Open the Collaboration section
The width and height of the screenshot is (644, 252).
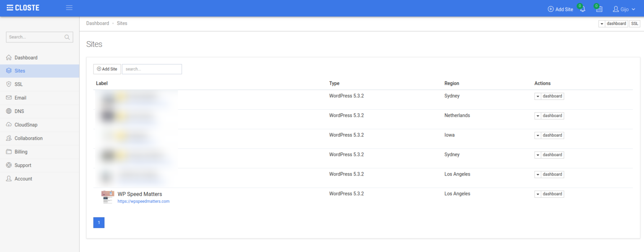[x=28, y=138]
